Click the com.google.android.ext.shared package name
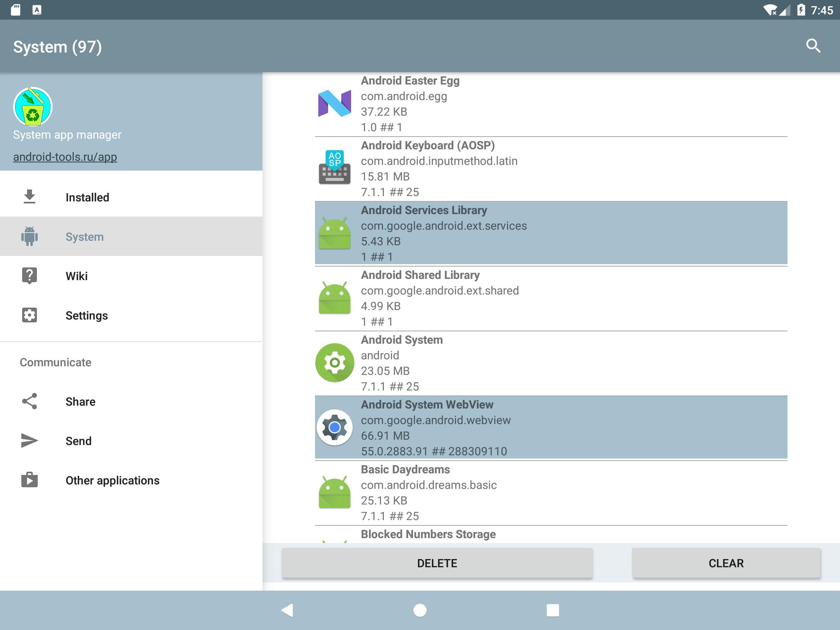840x630 pixels. (x=440, y=291)
